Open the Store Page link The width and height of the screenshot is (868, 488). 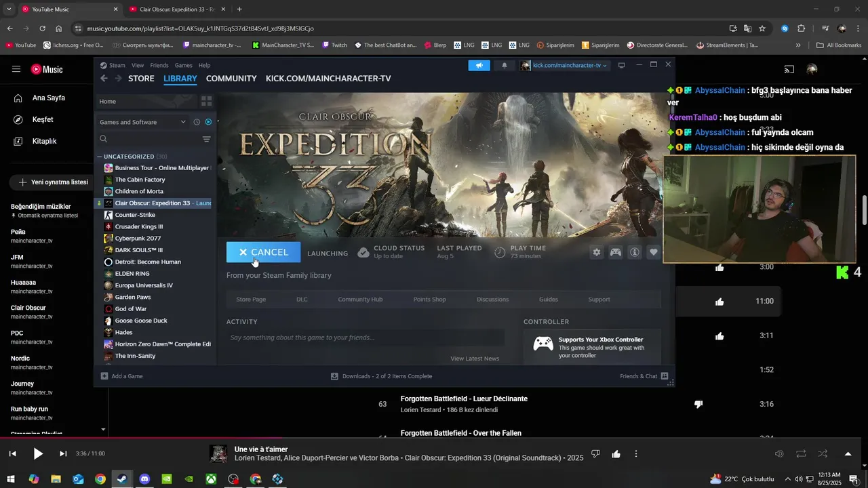251,300
